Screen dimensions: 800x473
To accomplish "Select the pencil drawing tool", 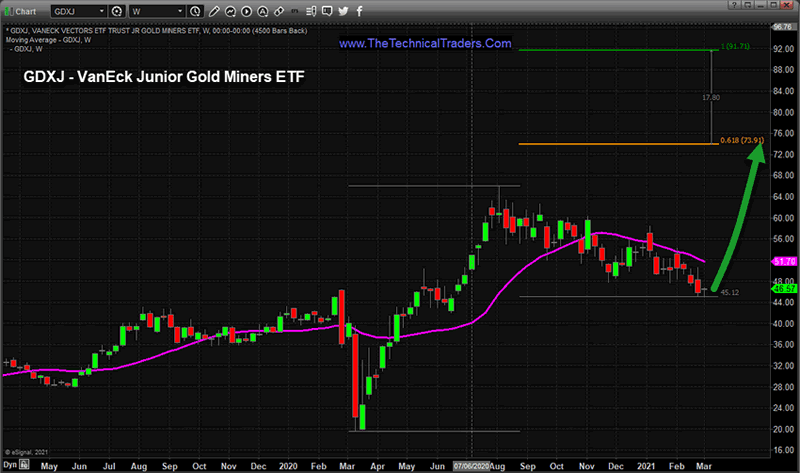I will click(214, 11).
